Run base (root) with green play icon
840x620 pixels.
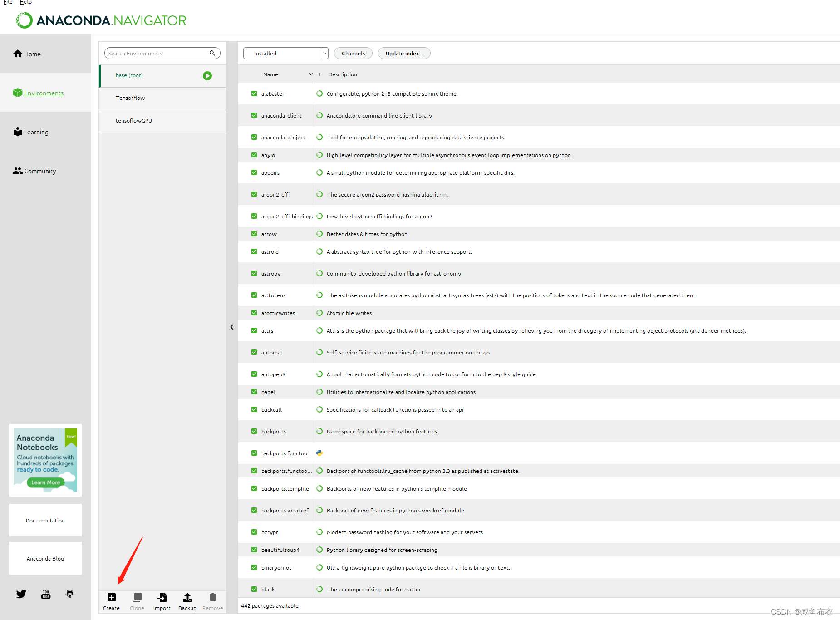[207, 76]
